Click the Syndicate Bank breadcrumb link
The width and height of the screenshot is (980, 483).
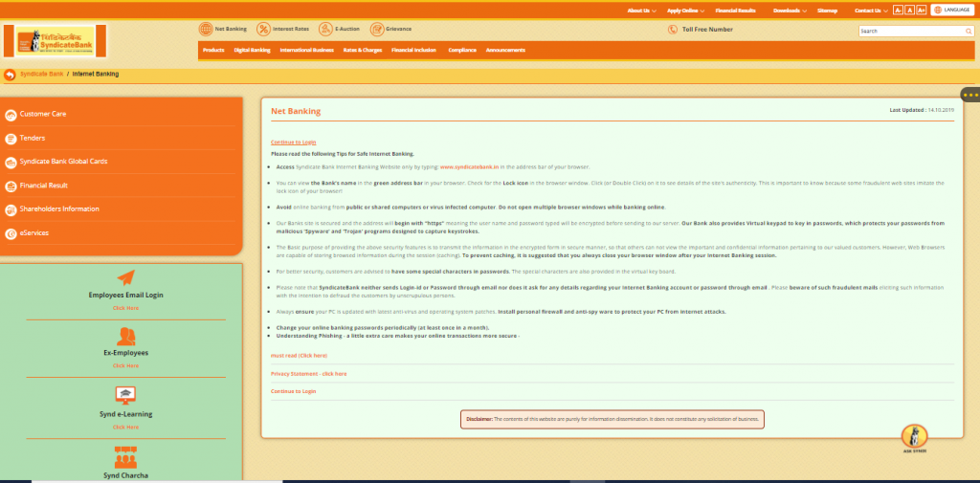41,74
